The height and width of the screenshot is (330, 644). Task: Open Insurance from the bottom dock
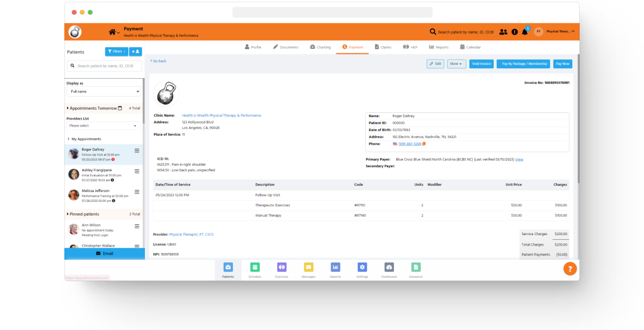(416, 269)
